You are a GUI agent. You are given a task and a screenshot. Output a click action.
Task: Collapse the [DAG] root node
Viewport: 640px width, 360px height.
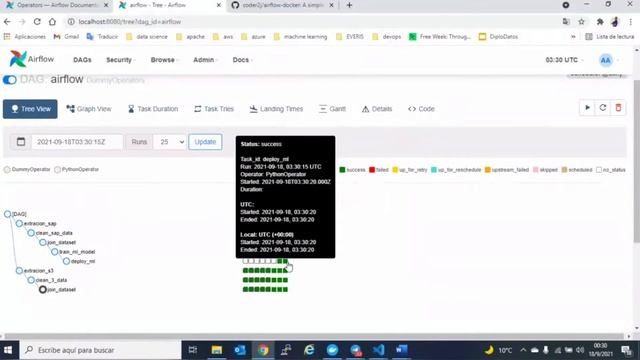pyautogui.click(x=7, y=214)
